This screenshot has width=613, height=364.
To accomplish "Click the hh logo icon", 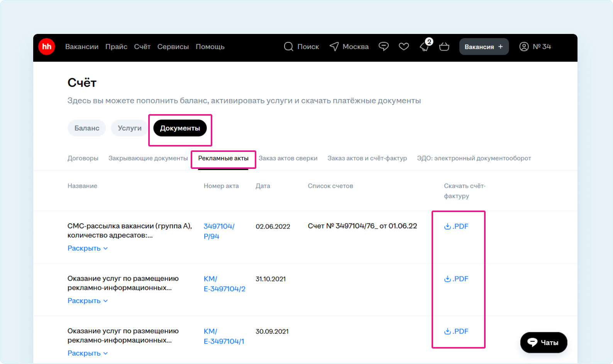I will point(47,47).
